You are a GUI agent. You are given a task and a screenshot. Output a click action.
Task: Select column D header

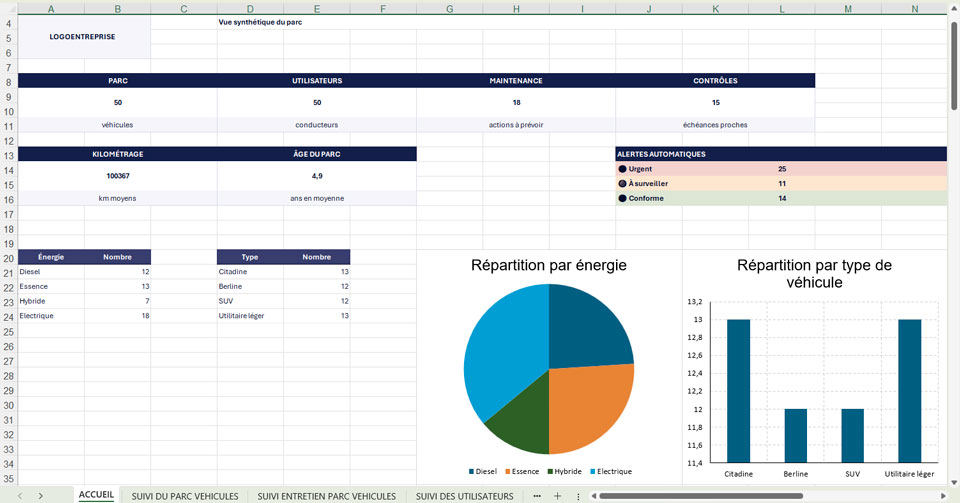(x=250, y=9)
